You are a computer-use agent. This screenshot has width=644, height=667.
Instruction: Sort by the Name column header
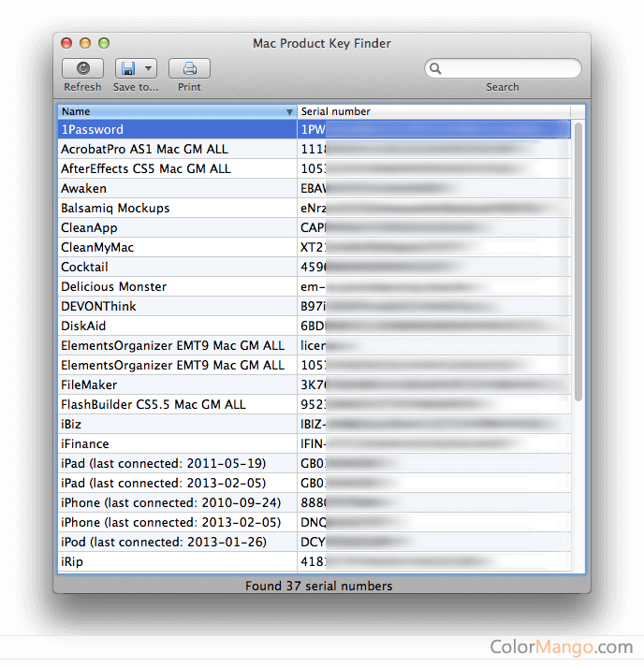[x=168, y=111]
